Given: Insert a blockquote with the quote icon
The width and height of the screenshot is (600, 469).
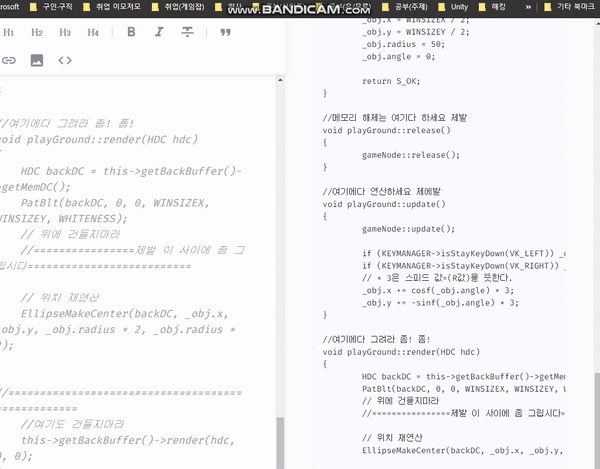Looking at the screenshot, I should pos(225,32).
